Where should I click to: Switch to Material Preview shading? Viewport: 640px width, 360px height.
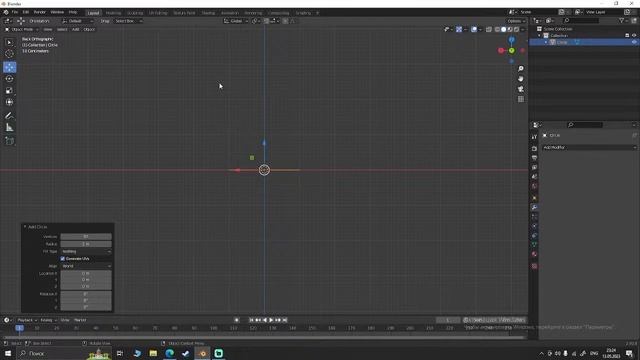tap(510, 29)
